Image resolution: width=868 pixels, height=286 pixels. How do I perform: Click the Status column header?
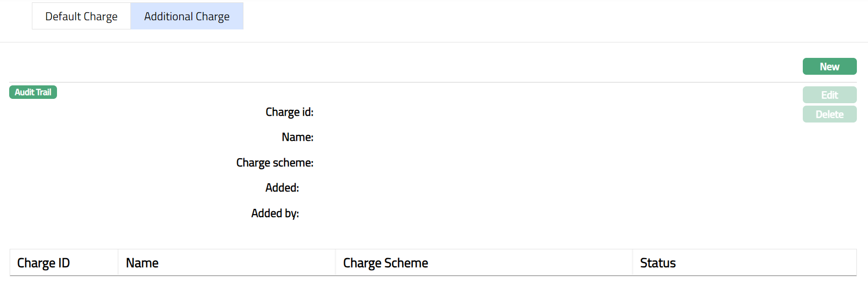[657, 263]
